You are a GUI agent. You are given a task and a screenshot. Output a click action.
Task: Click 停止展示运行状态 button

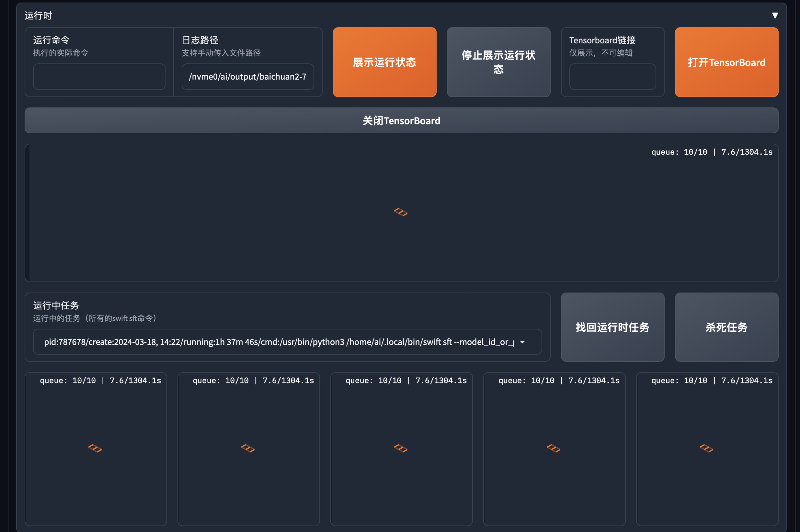(498, 62)
